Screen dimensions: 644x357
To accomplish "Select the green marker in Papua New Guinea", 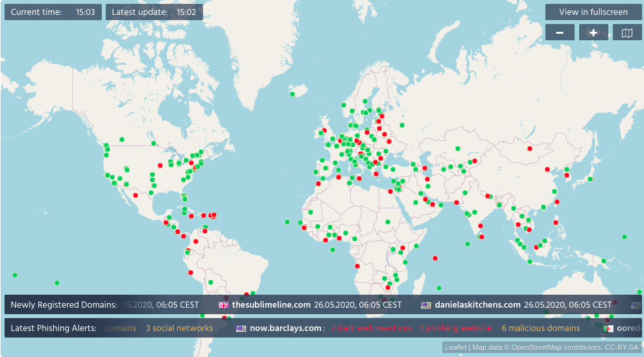I will point(604,261).
